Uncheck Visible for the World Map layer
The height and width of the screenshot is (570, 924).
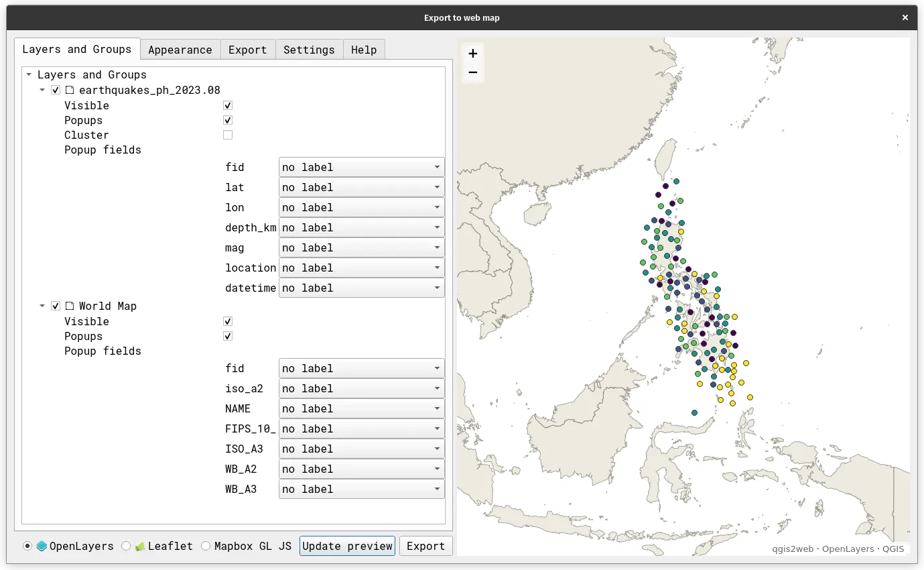[228, 321]
